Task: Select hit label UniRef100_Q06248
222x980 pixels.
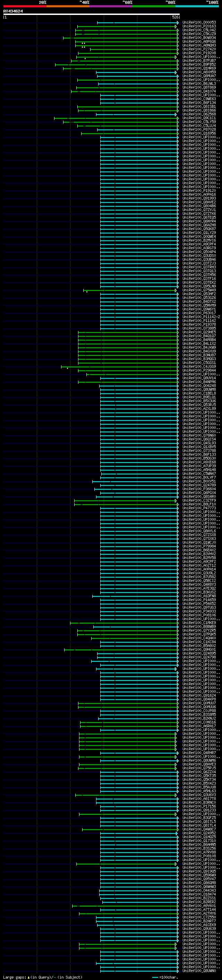Action: point(199,386)
